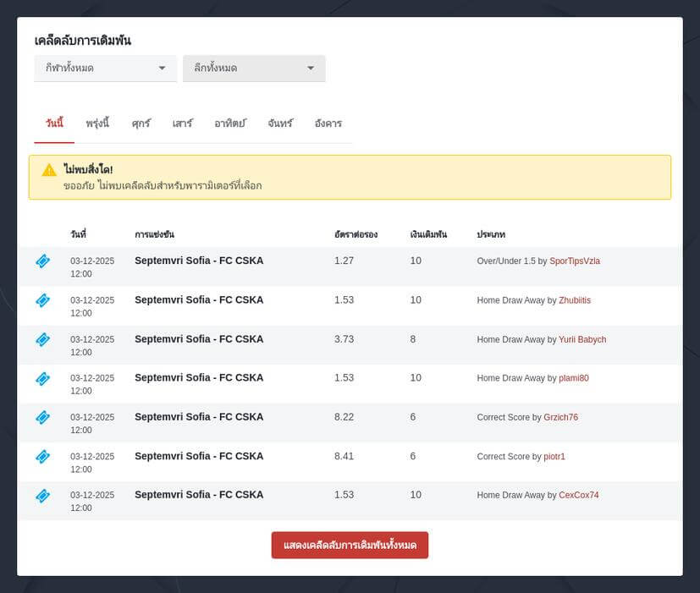
Task: Switch to the เสาร์ tab
Action: (x=182, y=124)
